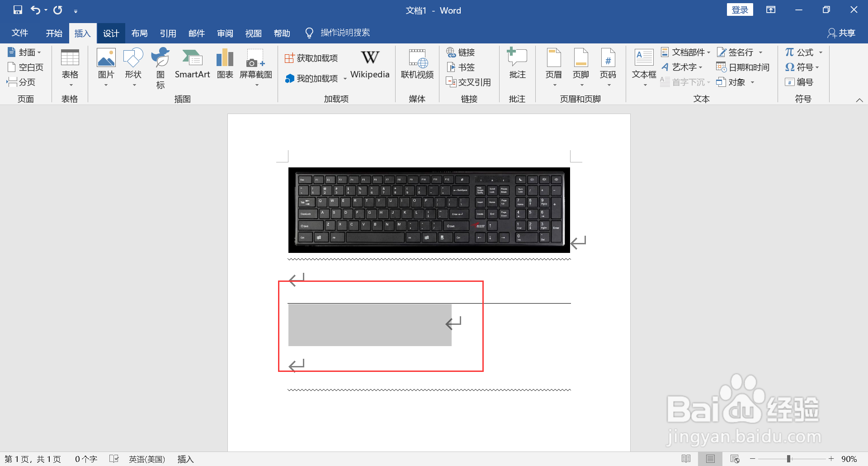The height and width of the screenshot is (466, 868).
Task: Click the zoom slider handle
Action: pos(788,459)
